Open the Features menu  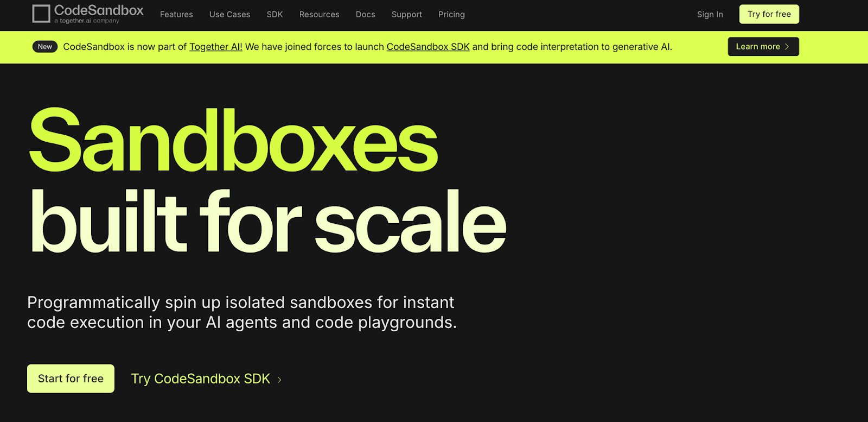(x=176, y=15)
